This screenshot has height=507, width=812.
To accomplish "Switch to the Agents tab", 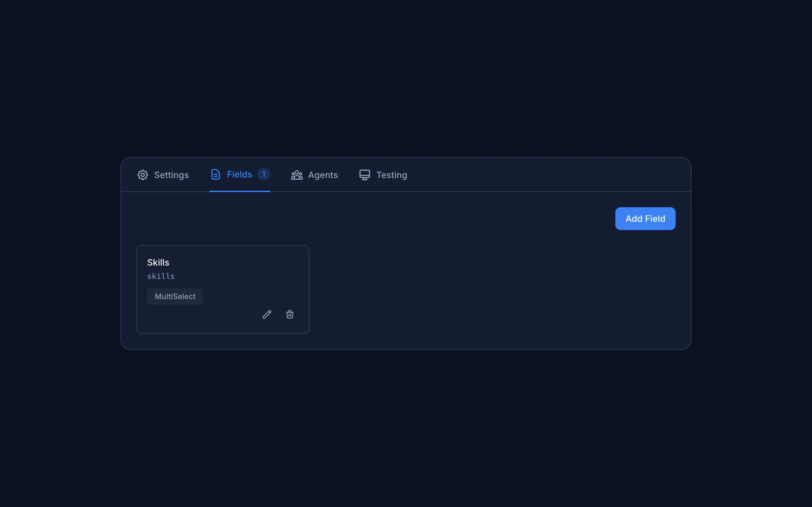I will coord(323,175).
